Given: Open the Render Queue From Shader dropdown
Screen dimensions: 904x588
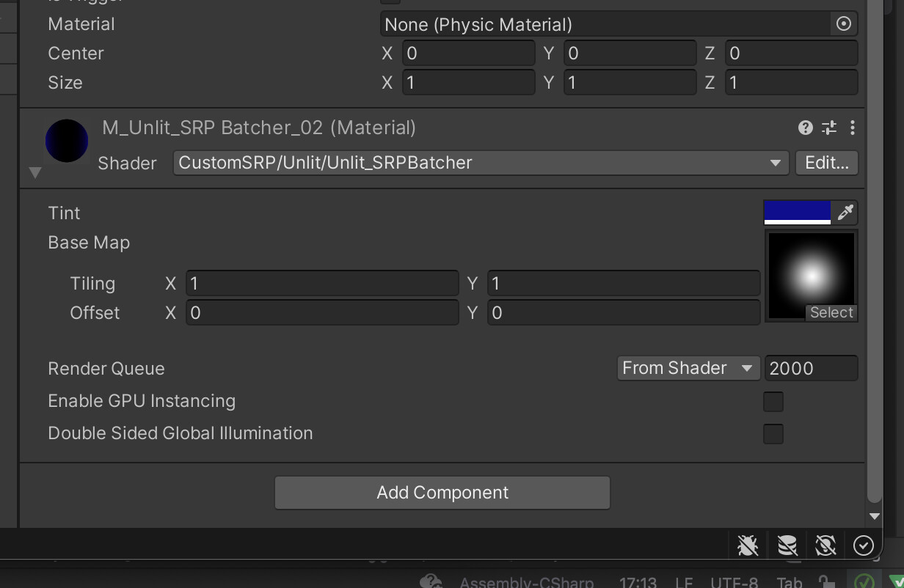Looking at the screenshot, I should [688, 368].
